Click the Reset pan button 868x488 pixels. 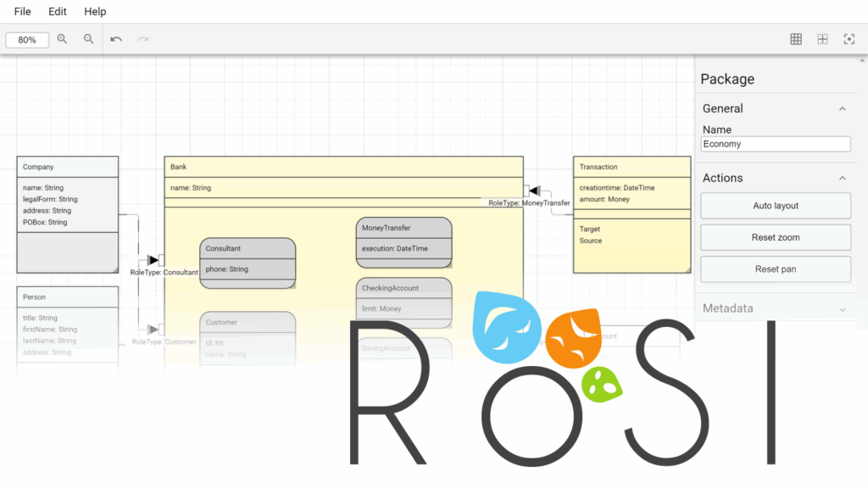(x=776, y=269)
